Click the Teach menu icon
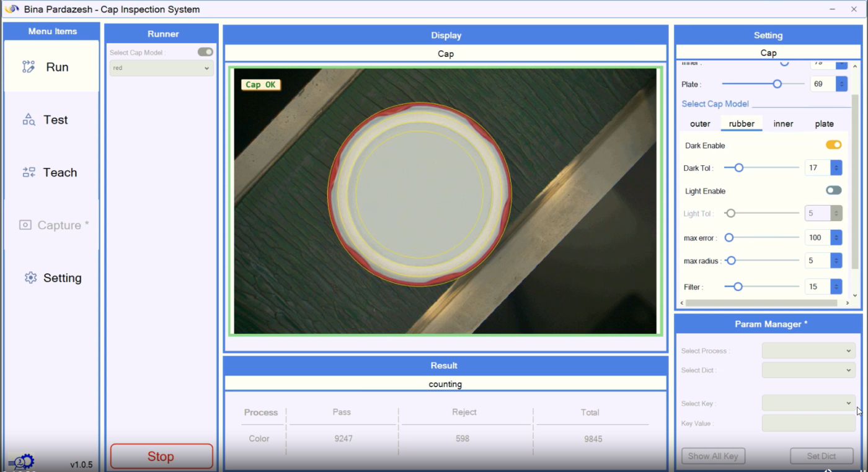The height and width of the screenshot is (472, 868). (29, 172)
